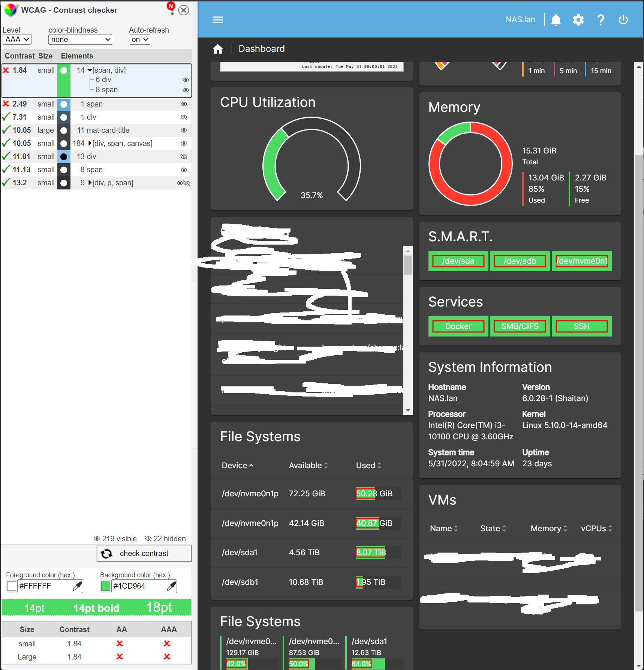Image resolution: width=644 pixels, height=670 pixels.
Task: Sort File Systems by Used column
Action: pos(368,466)
